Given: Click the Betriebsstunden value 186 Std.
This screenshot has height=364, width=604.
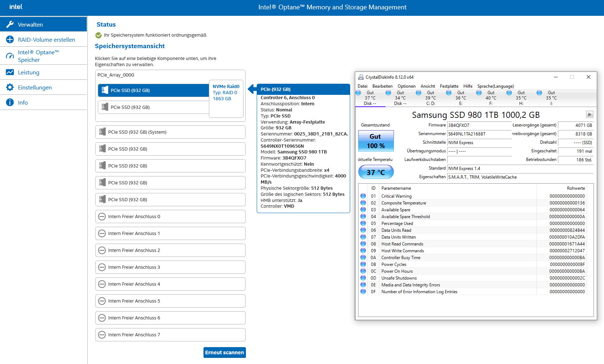Looking at the screenshot, I should pos(576,160).
